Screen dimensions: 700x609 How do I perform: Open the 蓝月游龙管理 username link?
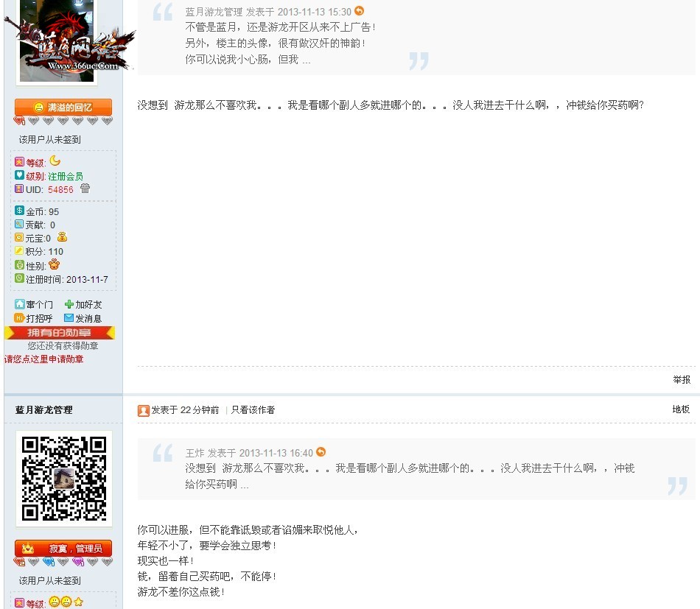(x=44, y=410)
